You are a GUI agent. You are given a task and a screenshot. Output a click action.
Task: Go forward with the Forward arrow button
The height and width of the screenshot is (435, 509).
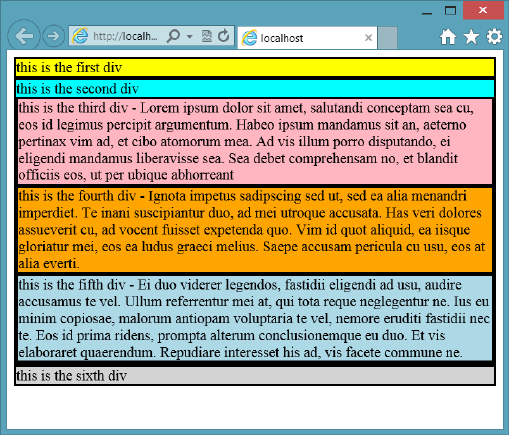[53, 36]
